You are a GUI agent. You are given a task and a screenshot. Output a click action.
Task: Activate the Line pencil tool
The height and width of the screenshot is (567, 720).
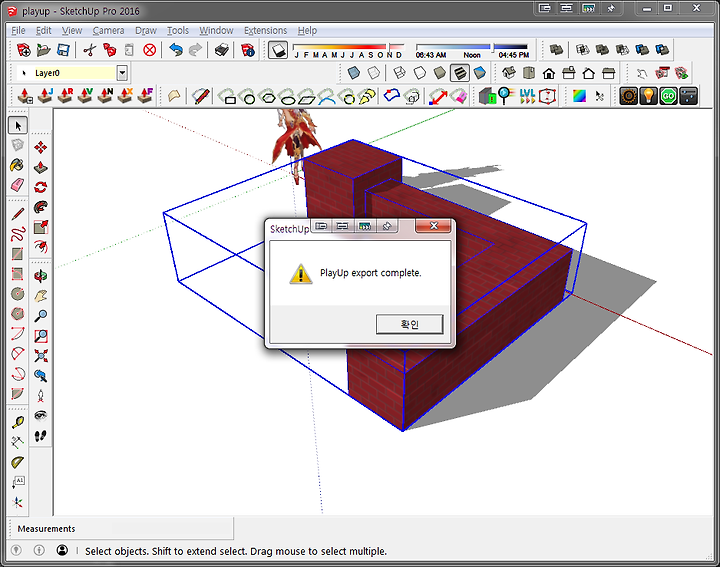point(18,213)
